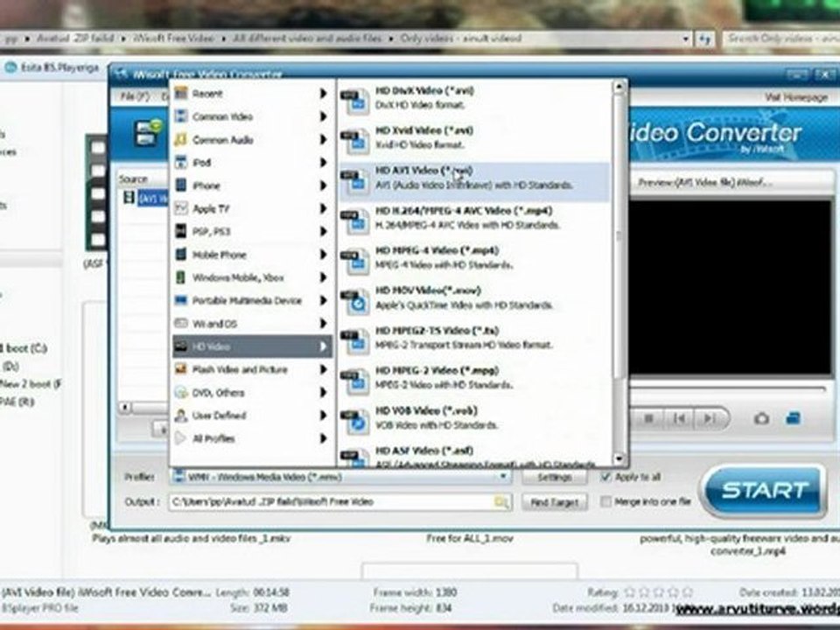This screenshot has width=840, height=630.
Task: Click the Windows Mobile, Xbox icon
Action: click(x=181, y=277)
